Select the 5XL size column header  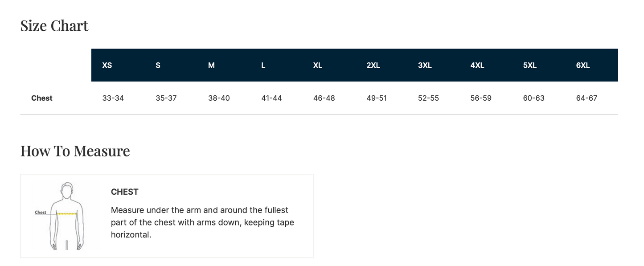[530, 65]
